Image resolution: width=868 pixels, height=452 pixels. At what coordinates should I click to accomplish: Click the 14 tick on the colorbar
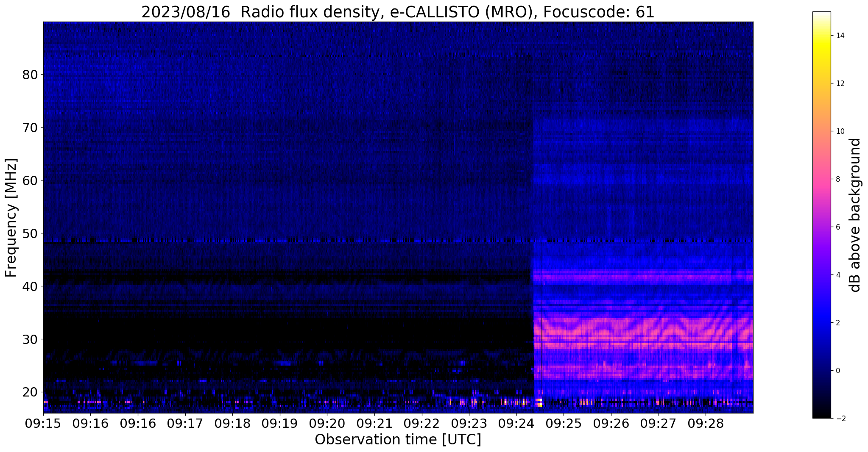(x=840, y=36)
